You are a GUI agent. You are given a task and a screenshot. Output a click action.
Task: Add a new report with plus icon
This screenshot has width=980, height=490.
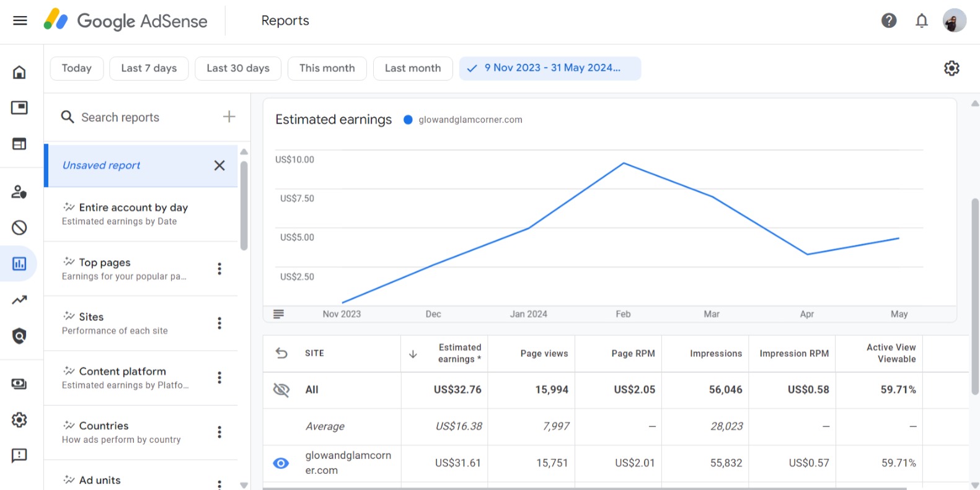pos(229,116)
